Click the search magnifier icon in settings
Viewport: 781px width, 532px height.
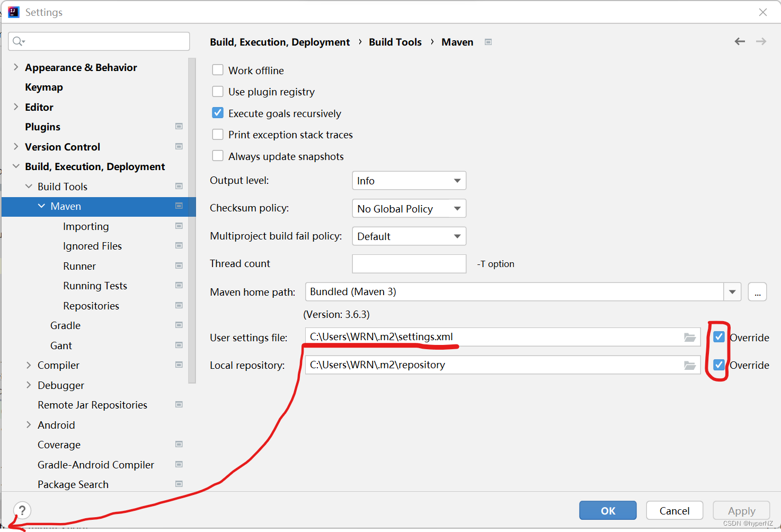(19, 41)
